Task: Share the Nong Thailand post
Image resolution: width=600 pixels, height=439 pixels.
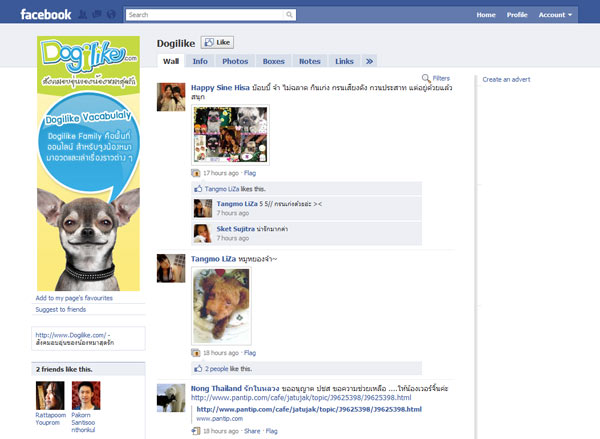Action: (x=252, y=431)
